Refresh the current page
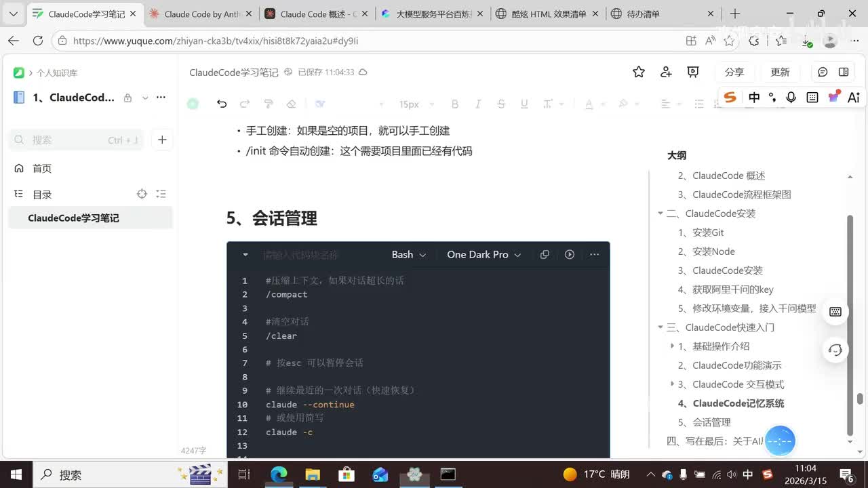This screenshot has width=868, height=488. [x=38, y=41]
